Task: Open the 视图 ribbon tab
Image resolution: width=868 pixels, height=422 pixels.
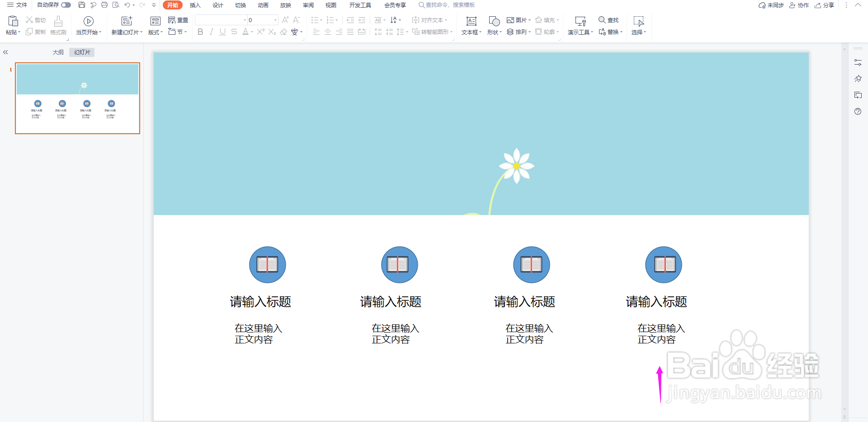Action: [330, 5]
